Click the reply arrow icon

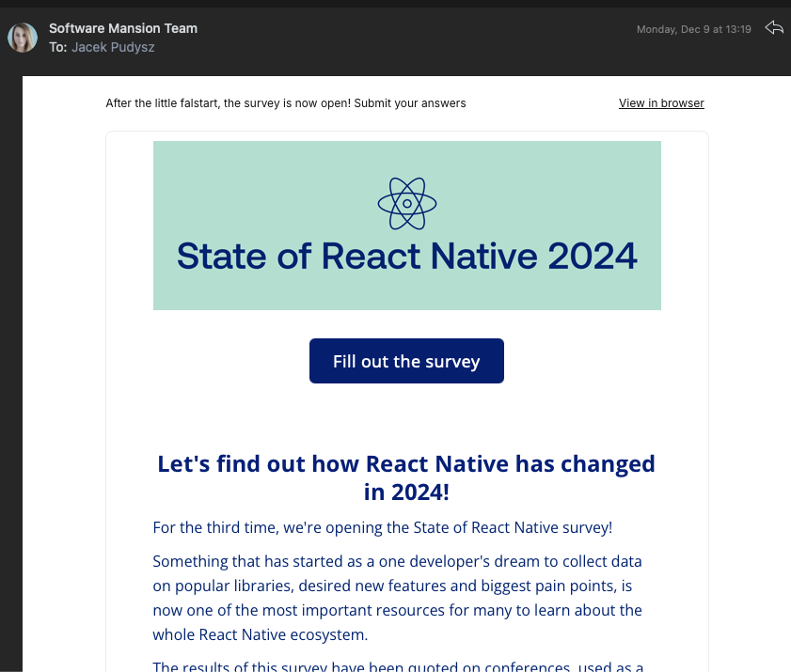[774, 28]
